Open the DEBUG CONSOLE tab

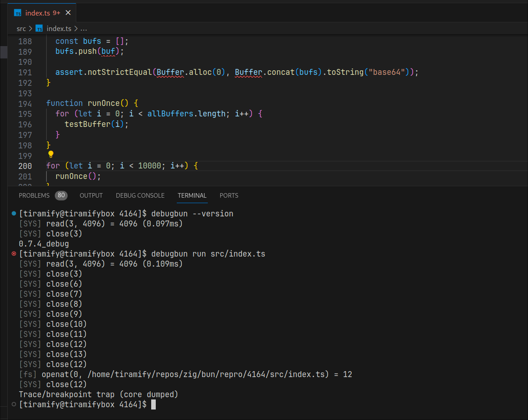[x=140, y=195]
